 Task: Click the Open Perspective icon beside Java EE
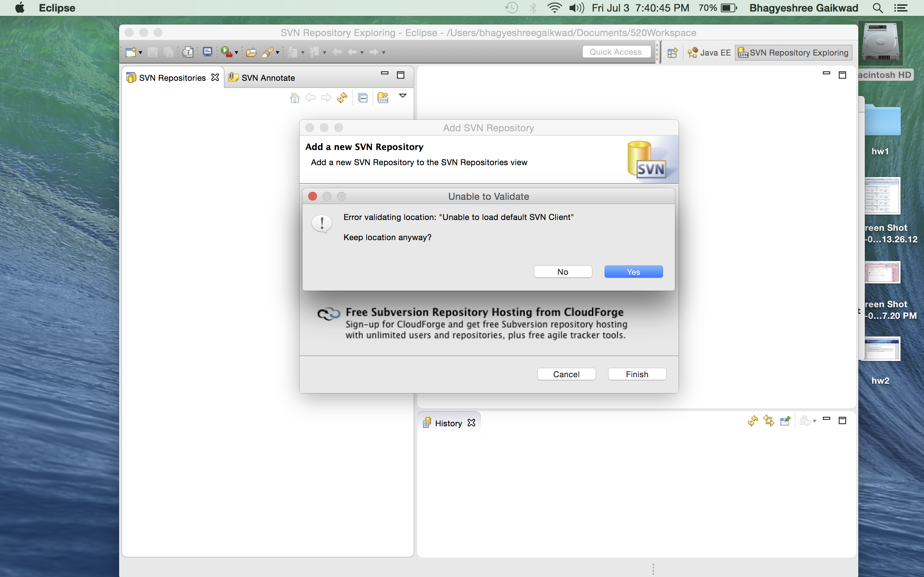point(672,53)
